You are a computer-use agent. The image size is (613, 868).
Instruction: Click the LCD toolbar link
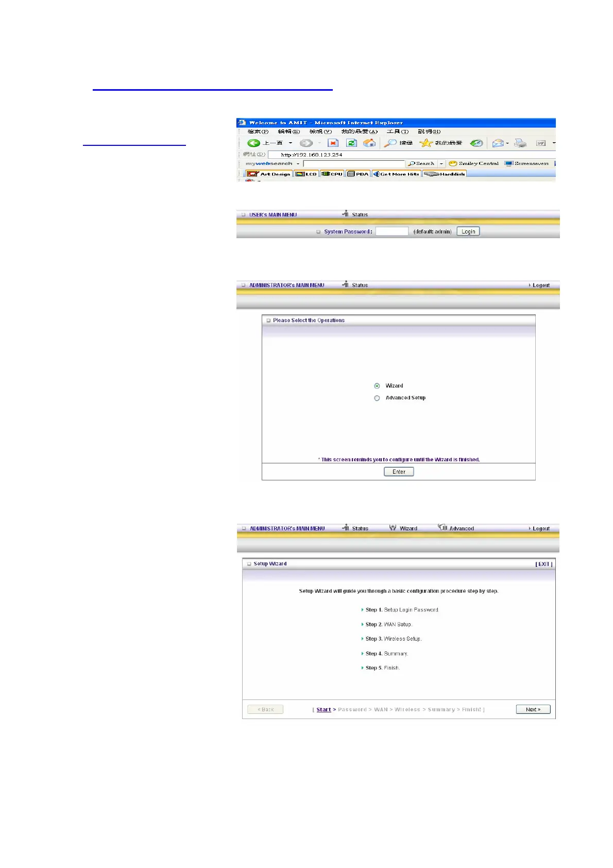(x=306, y=174)
